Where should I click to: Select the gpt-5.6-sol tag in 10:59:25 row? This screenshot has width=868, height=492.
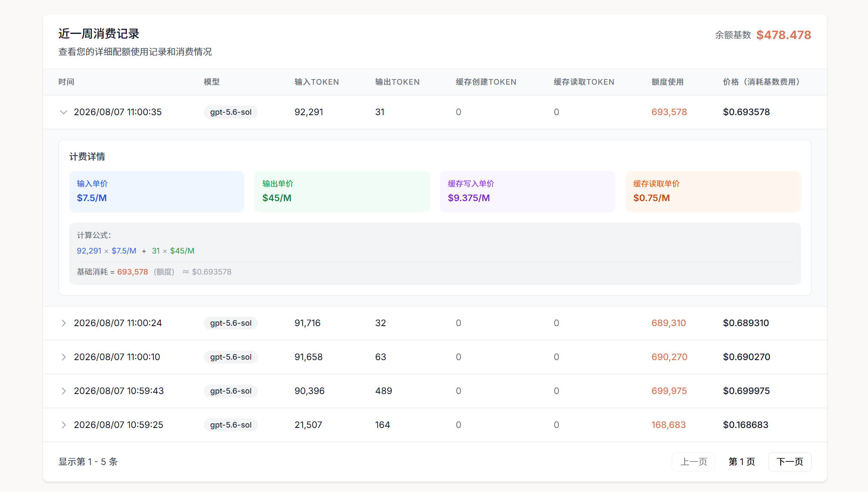click(x=231, y=425)
